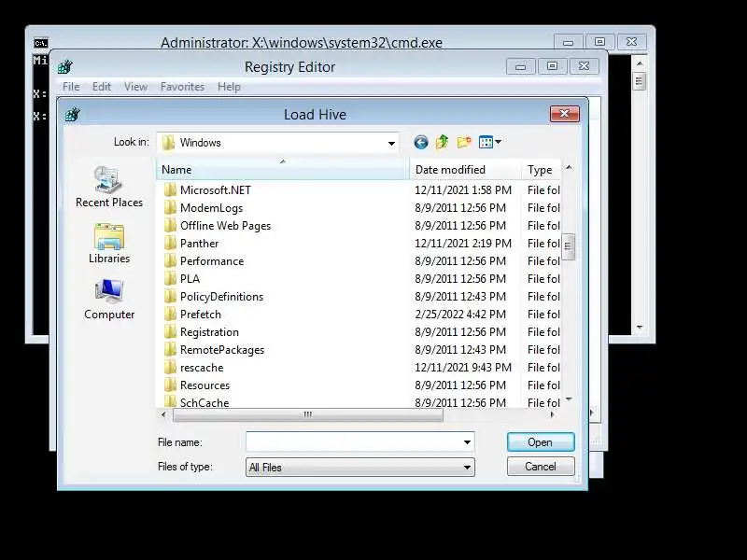The height and width of the screenshot is (560, 747).
Task: Open Edit menu in Registry Editor
Action: (102, 87)
